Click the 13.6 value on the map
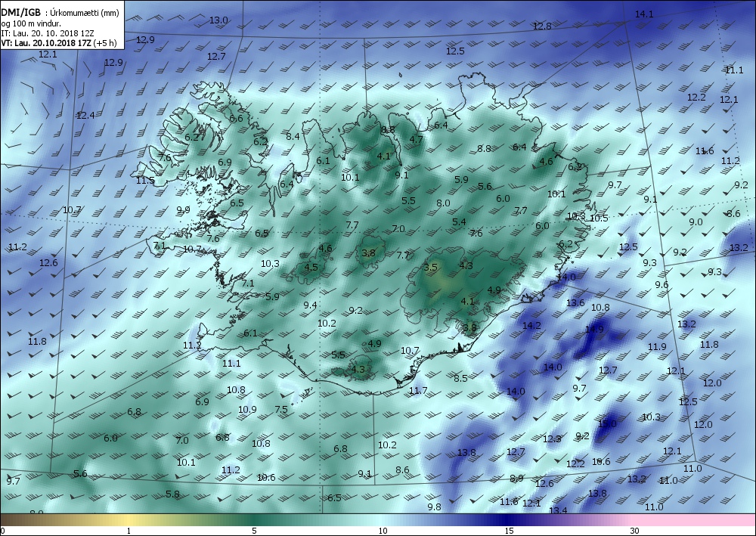756x536 pixels. [x=575, y=302]
